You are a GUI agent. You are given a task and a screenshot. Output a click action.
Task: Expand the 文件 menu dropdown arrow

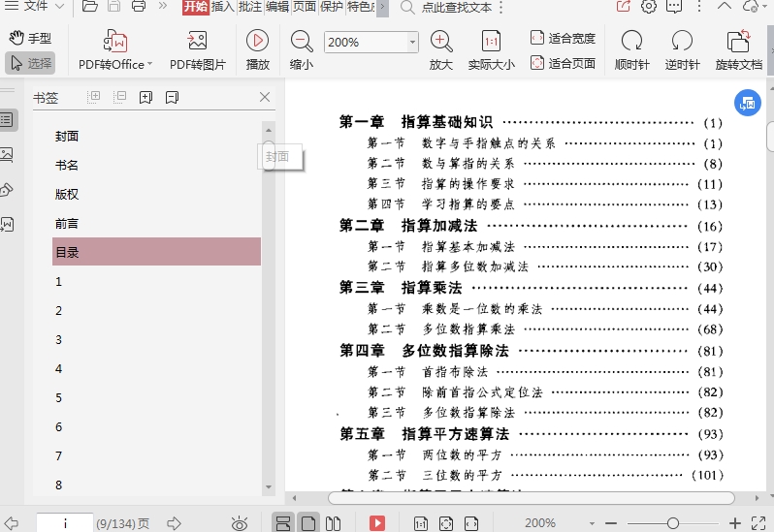point(60,7)
